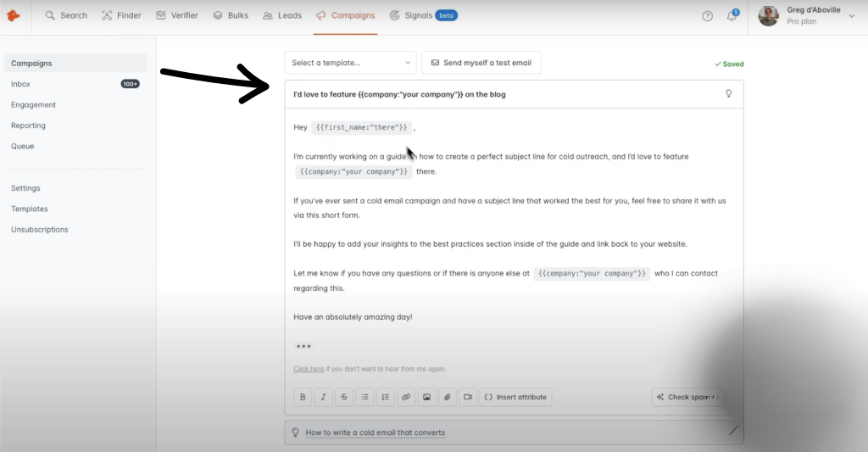Screen dimensions: 868x452
Task: Open the Bulks tab
Action: 231,15
